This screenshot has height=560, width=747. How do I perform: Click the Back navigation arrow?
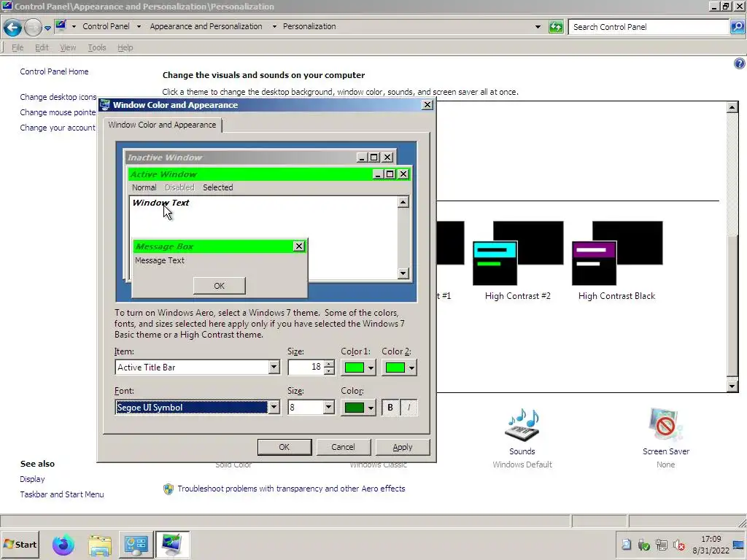(13, 28)
